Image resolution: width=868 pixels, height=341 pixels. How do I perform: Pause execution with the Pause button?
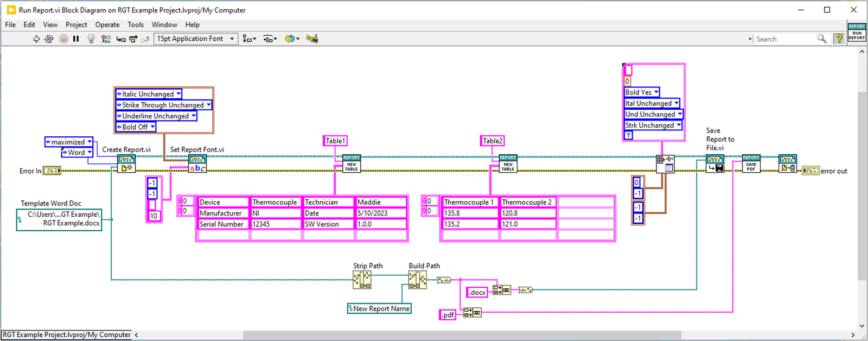[76, 39]
